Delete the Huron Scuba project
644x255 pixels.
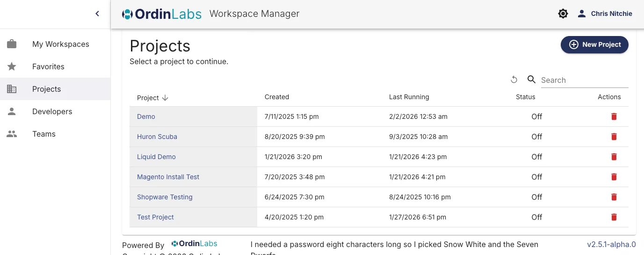pos(614,137)
